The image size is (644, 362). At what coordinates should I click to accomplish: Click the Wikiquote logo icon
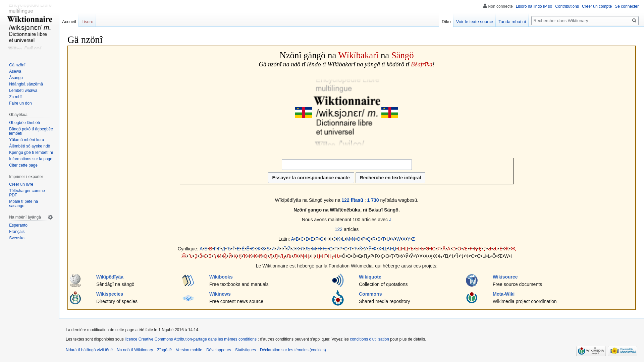pyautogui.click(x=338, y=281)
